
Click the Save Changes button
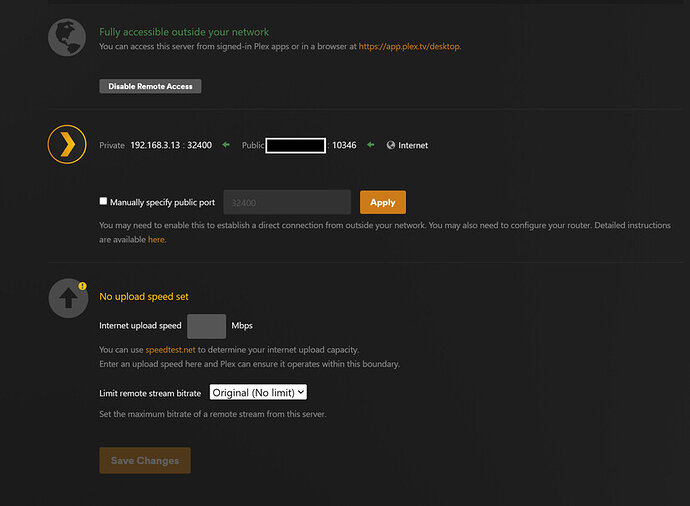[x=145, y=461]
